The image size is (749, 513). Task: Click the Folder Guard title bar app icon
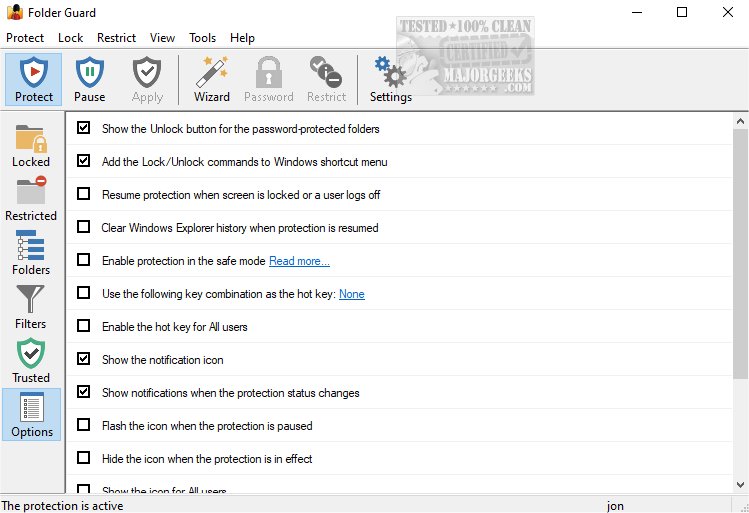pos(15,12)
